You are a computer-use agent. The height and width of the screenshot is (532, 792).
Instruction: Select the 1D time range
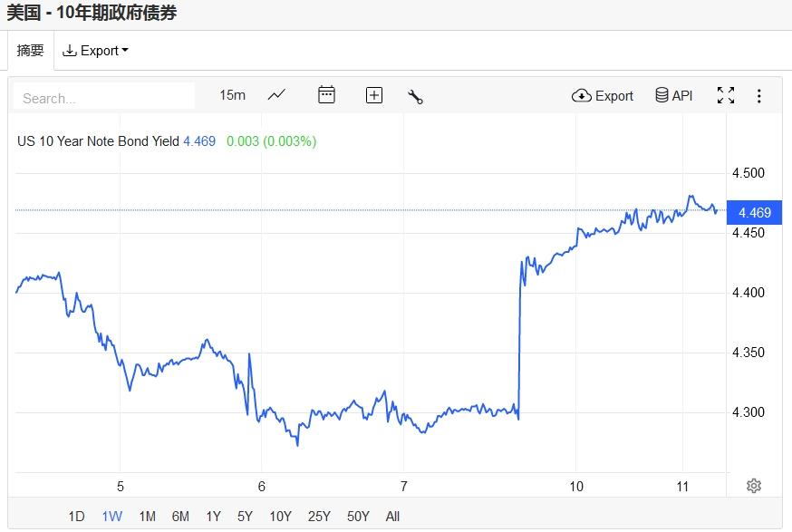pos(76,517)
